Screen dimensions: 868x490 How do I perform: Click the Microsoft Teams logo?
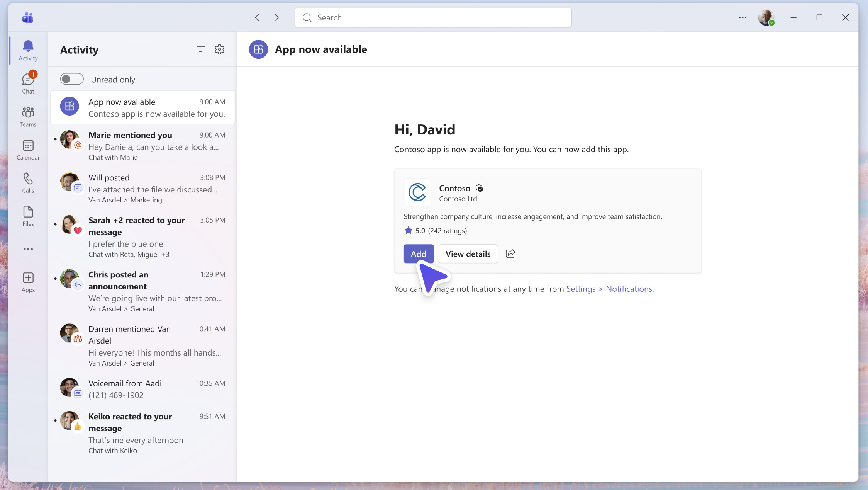point(28,17)
